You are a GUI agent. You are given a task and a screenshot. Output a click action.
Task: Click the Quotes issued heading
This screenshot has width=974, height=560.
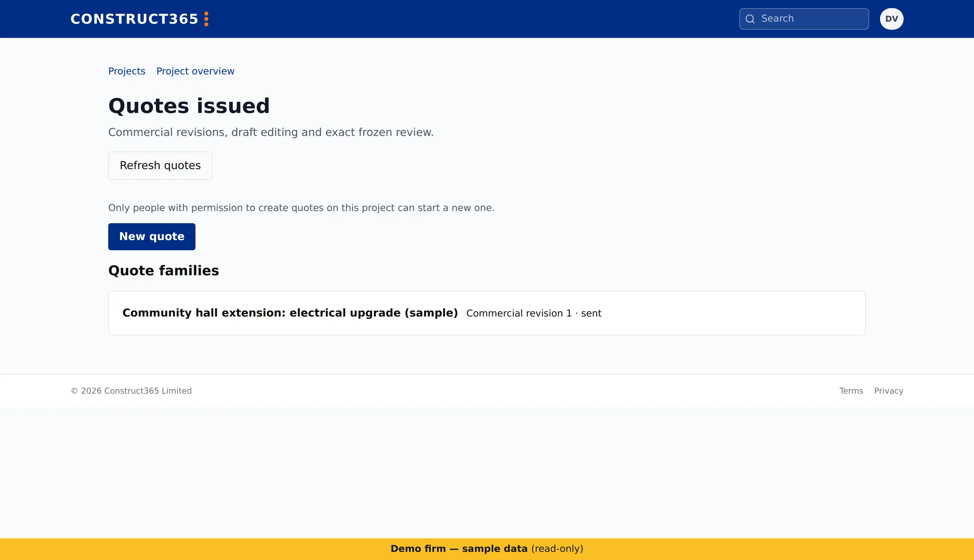click(189, 106)
